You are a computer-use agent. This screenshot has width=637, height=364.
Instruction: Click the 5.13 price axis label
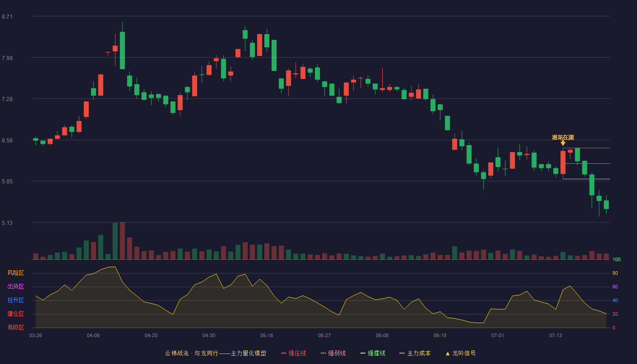coord(7,223)
